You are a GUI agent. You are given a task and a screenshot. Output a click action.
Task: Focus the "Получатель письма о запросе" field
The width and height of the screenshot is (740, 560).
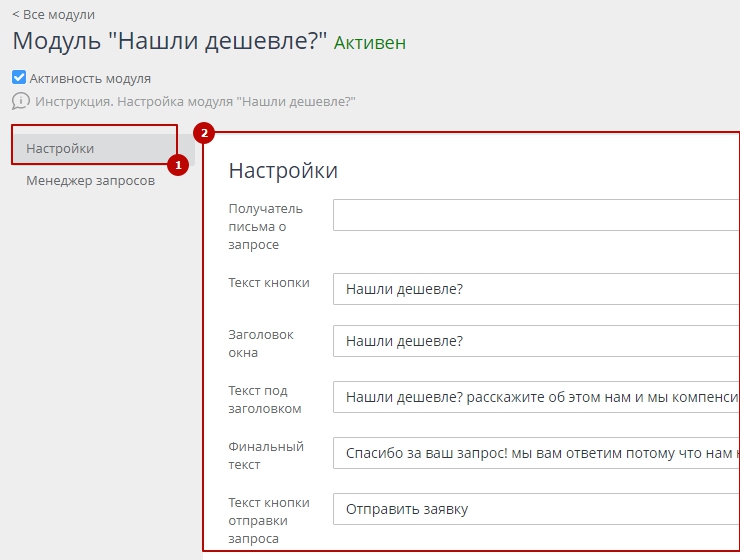click(x=536, y=215)
